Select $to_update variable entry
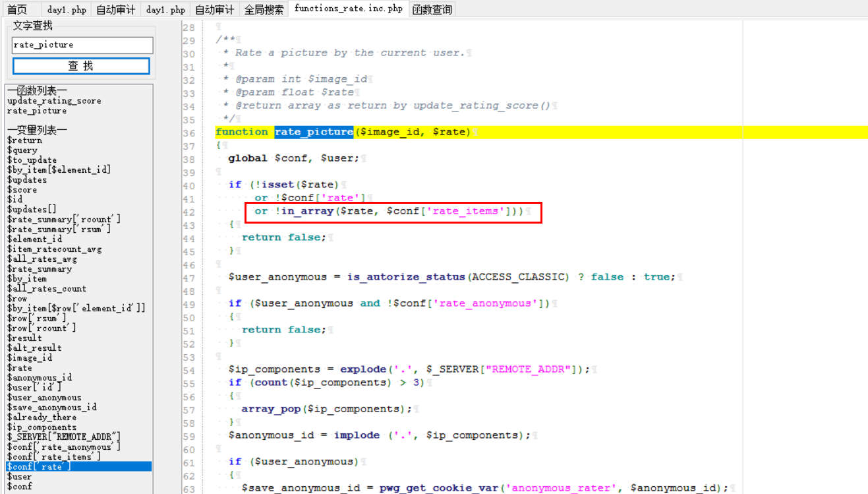868x494 pixels. point(32,160)
